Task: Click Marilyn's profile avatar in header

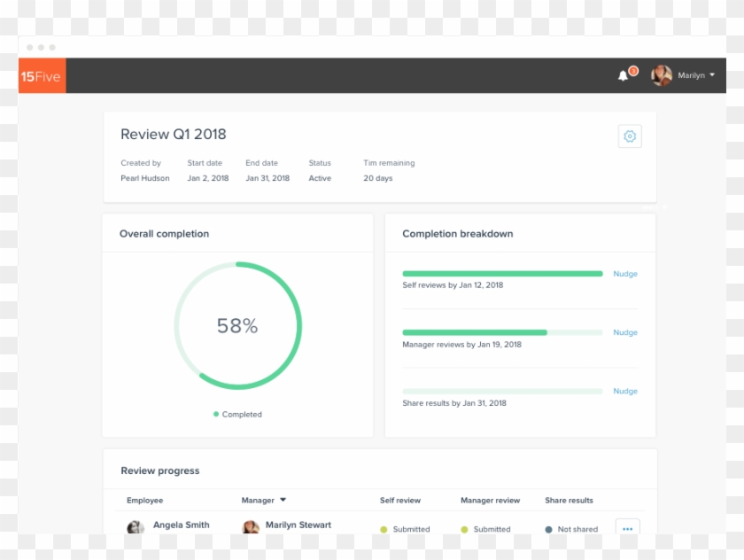Action: click(x=661, y=76)
